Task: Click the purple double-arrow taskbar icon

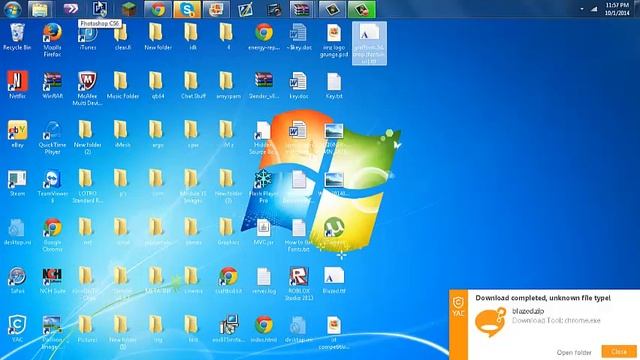Action: tap(70, 9)
